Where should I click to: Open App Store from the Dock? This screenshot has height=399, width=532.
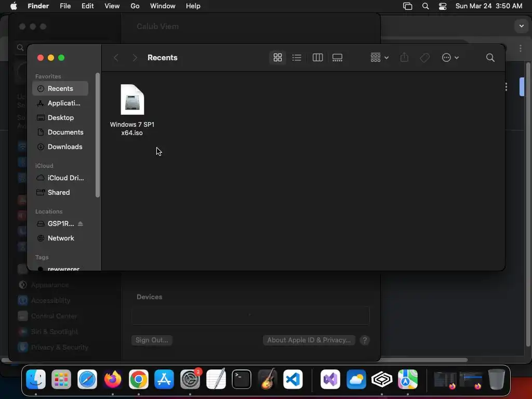pyautogui.click(x=164, y=379)
